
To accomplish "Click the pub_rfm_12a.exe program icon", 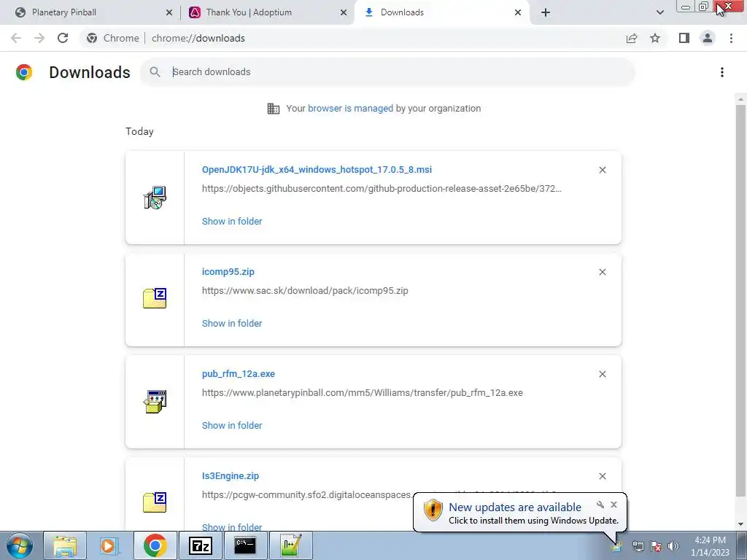I will (155, 402).
